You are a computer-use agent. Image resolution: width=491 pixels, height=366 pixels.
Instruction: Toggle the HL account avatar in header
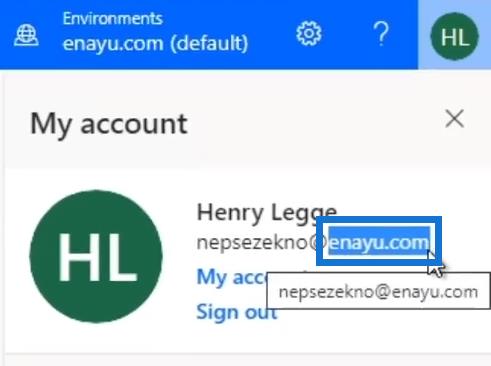tap(455, 36)
